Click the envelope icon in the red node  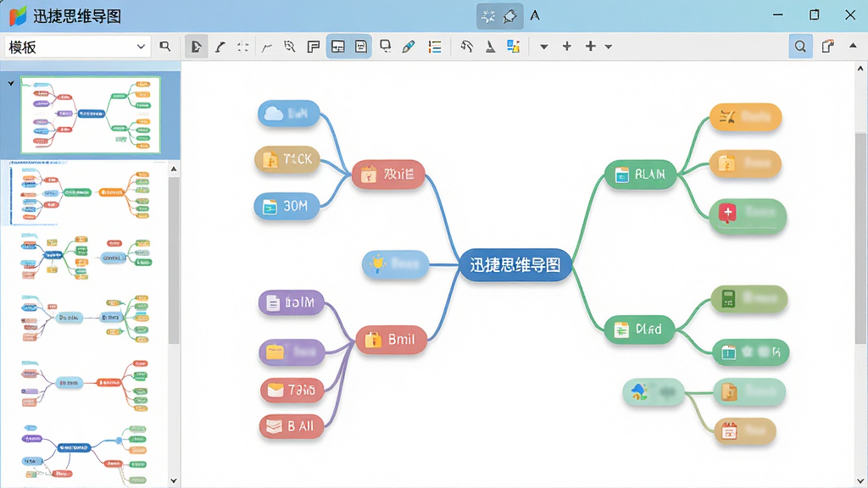click(275, 391)
